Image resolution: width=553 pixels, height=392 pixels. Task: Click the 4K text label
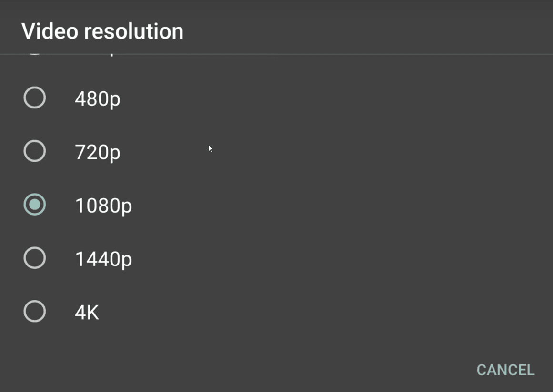coord(86,312)
